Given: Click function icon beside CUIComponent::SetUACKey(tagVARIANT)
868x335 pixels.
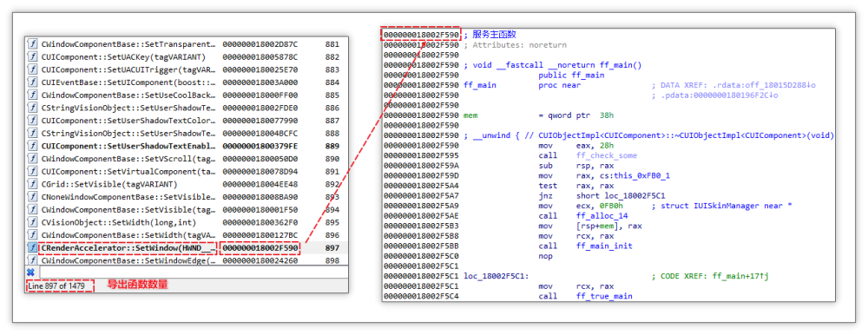Looking at the screenshot, I should tap(33, 57).
